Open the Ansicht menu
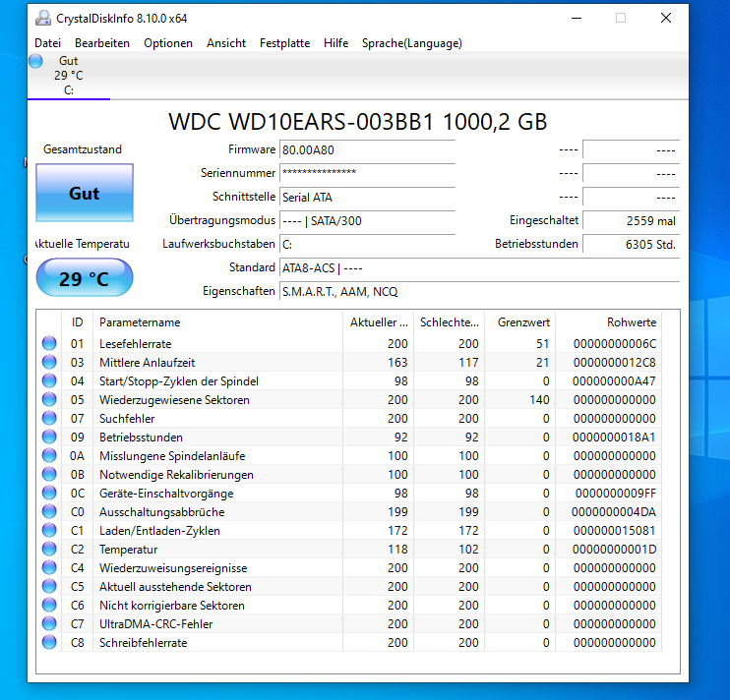This screenshot has width=730, height=700. point(226,43)
